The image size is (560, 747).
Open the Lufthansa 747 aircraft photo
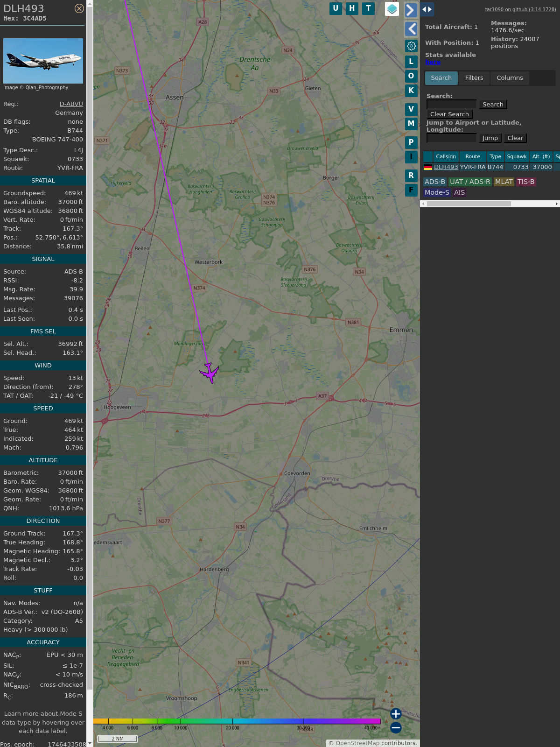coord(43,61)
